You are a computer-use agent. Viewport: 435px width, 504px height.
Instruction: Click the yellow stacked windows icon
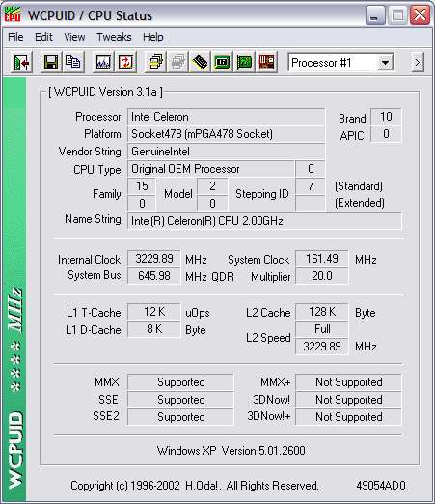pos(156,62)
